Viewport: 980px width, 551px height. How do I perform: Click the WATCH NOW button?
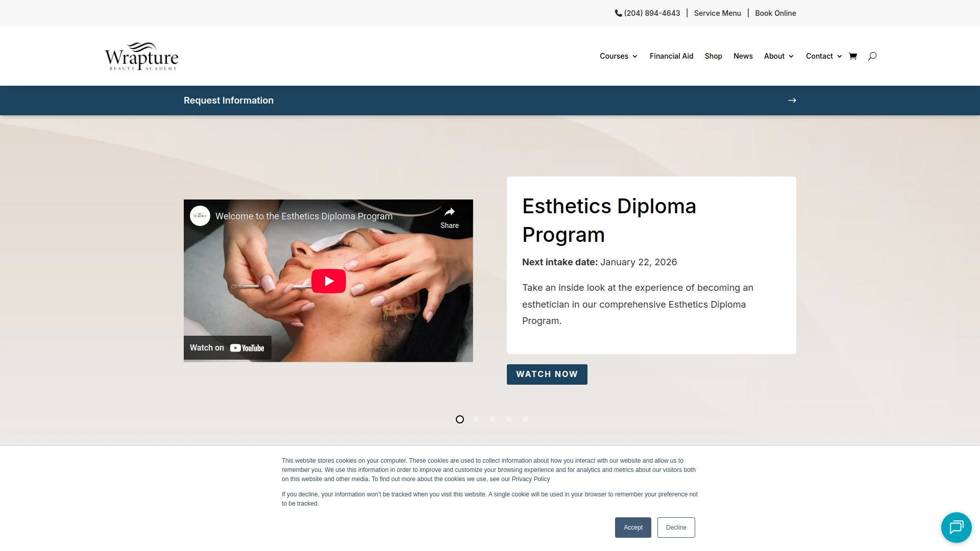(547, 374)
